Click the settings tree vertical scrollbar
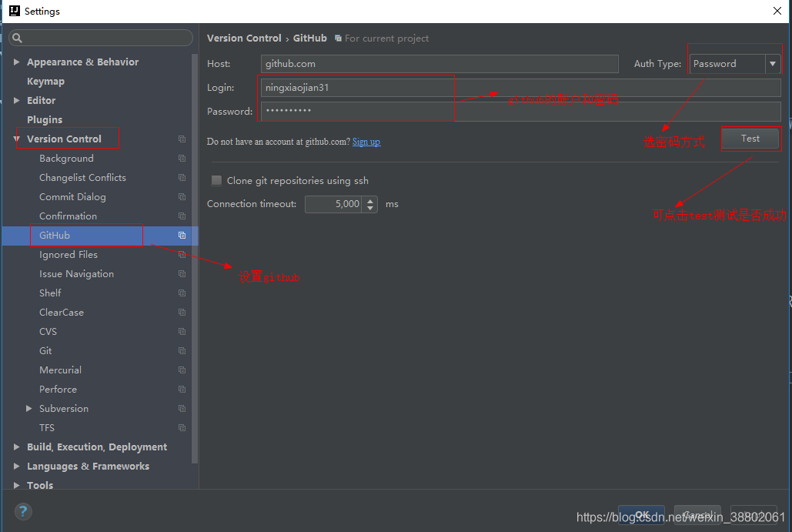Screen dimensions: 792x532 pyautogui.click(x=195, y=258)
